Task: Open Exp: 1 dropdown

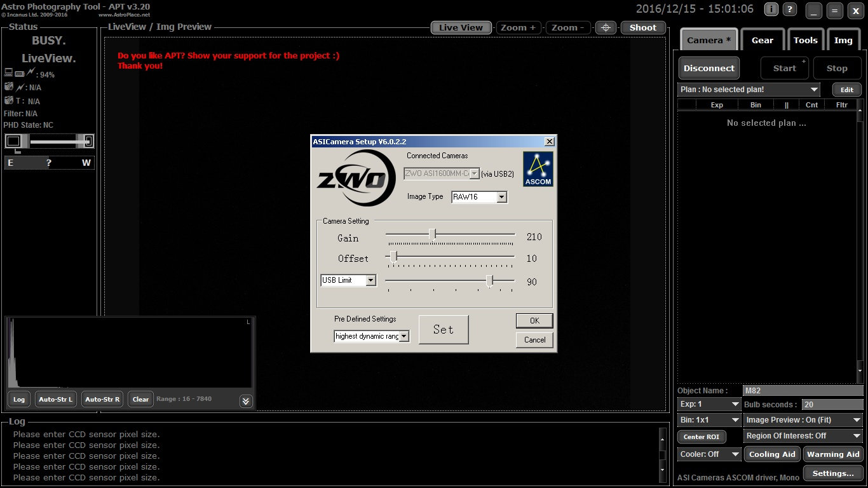Action: coord(709,404)
